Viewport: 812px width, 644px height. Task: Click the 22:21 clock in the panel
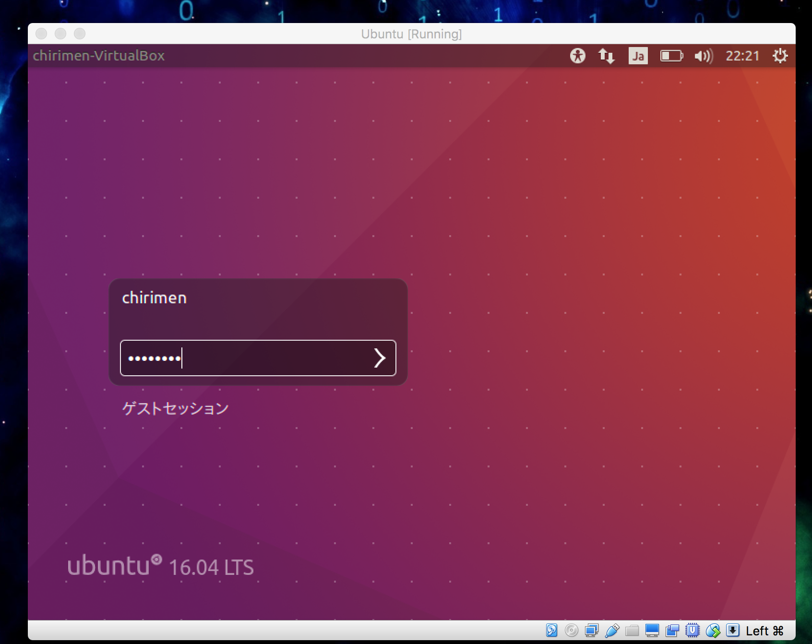point(742,56)
